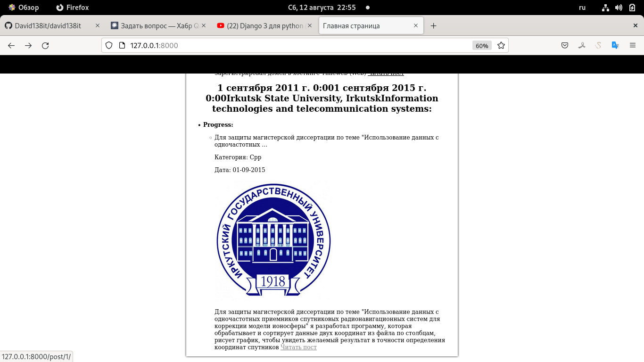The width and height of the screenshot is (644, 362).
Task: Open the translate extension icon
Action: [x=615, y=45]
